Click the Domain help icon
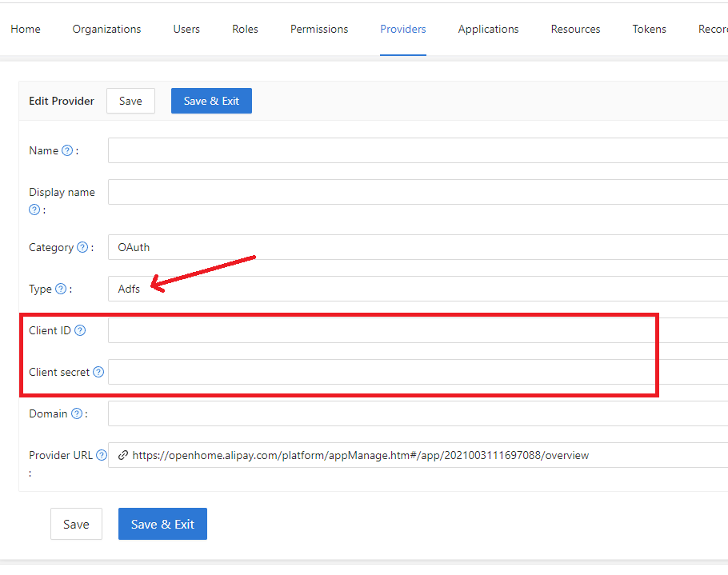This screenshot has height=575, width=728. pos(78,413)
